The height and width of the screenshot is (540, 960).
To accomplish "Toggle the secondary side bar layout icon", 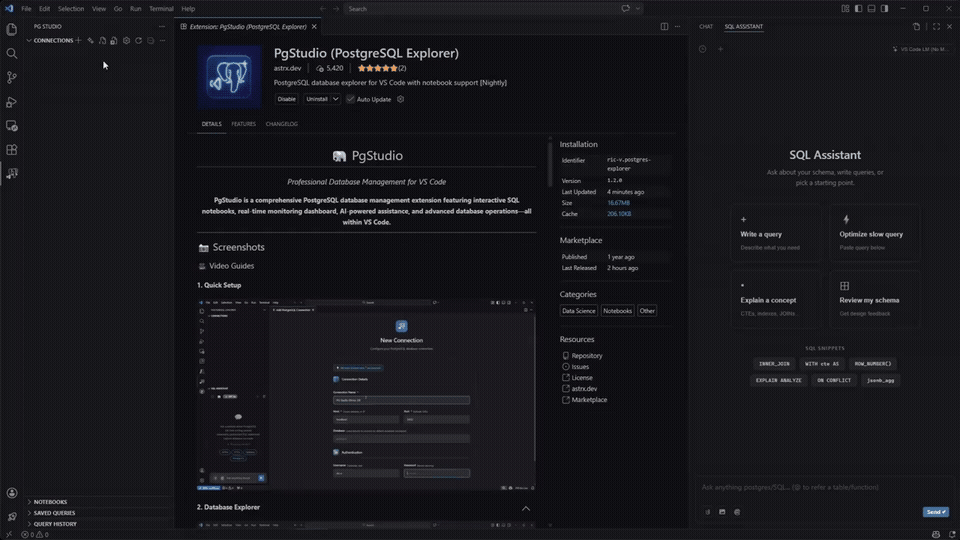I will [885, 9].
